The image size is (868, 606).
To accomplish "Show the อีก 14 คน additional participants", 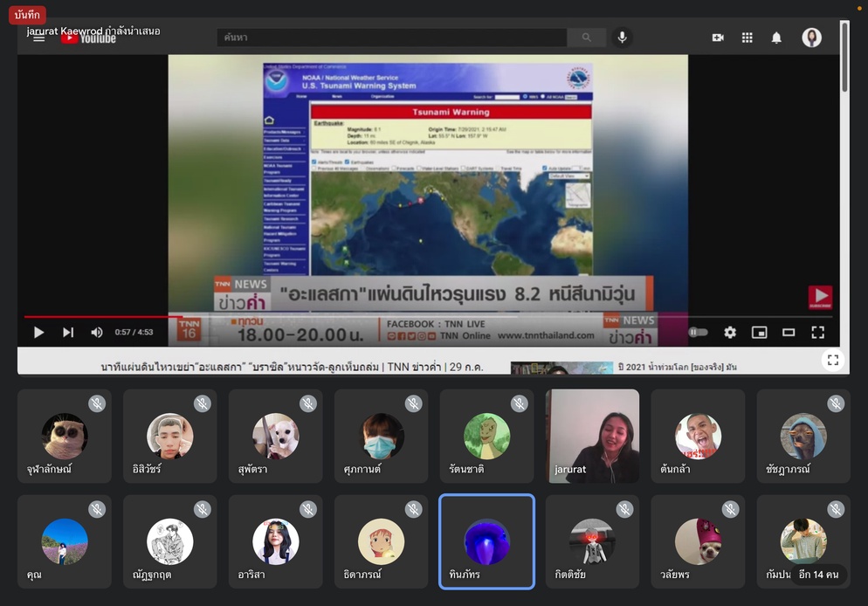I will (x=818, y=575).
